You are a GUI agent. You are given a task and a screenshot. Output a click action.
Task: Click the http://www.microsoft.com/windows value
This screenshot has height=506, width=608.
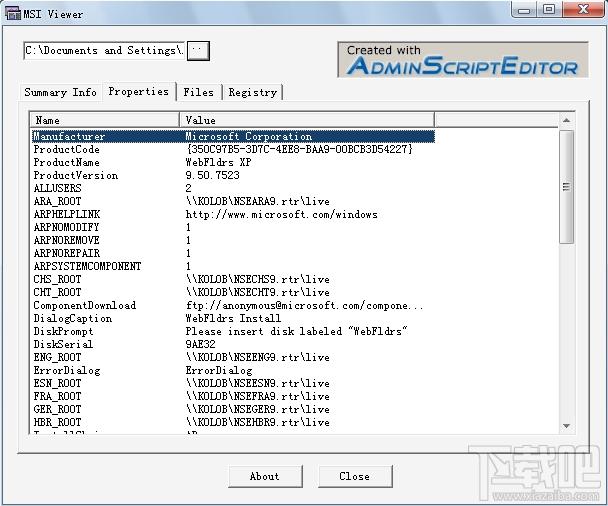(282, 214)
